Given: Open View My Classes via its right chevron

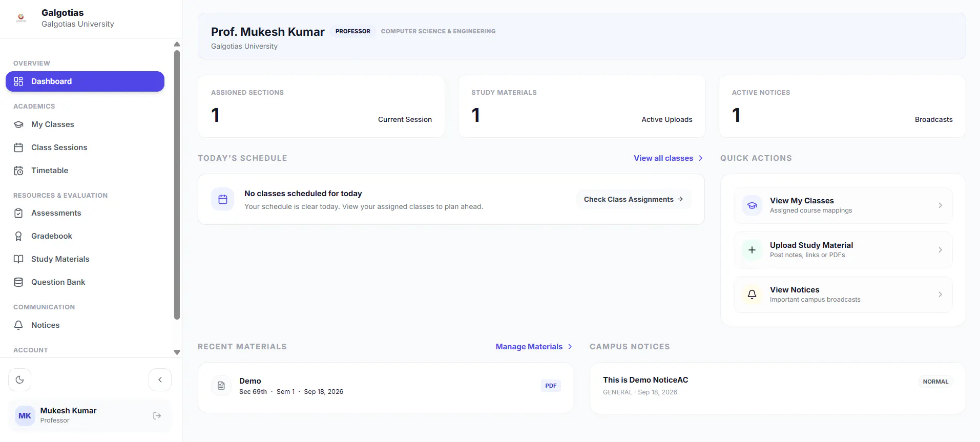Looking at the screenshot, I should pos(940,205).
